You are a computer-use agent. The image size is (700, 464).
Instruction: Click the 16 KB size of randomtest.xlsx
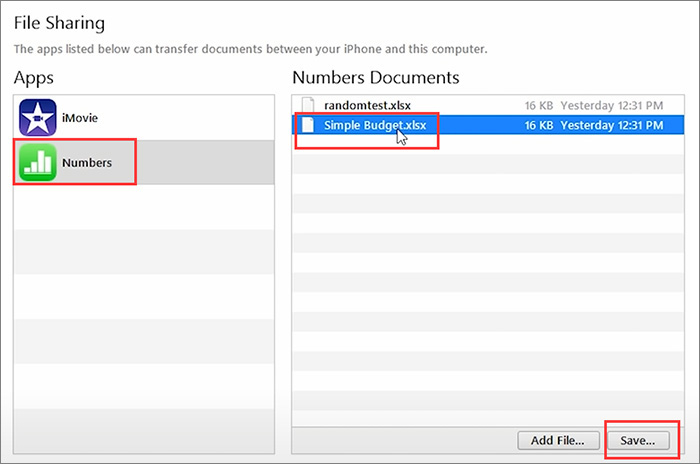tap(539, 105)
